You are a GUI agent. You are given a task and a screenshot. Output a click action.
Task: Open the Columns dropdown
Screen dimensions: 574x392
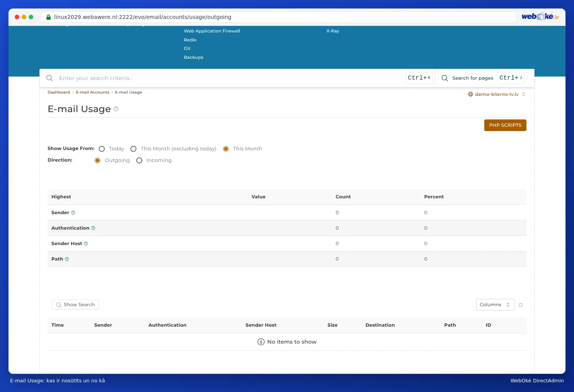[495, 305]
